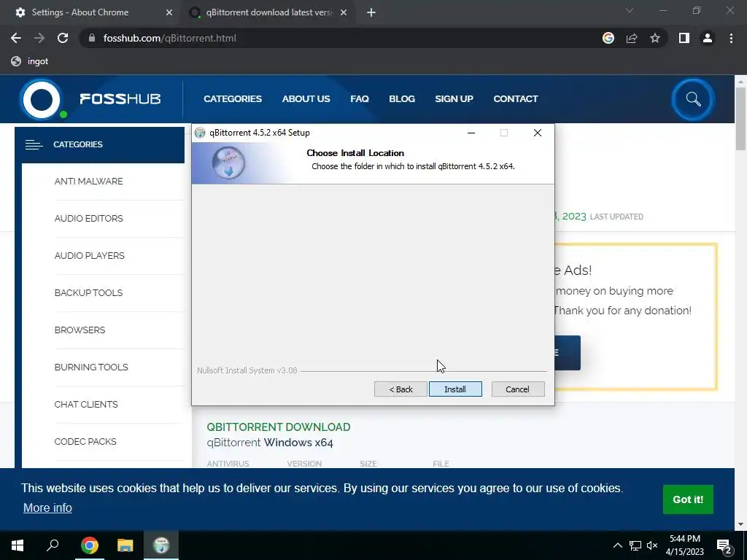Image resolution: width=747 pixels, height=560 pixels.
Task: Open the FAQ page
Action: click(x=359, y=99)
